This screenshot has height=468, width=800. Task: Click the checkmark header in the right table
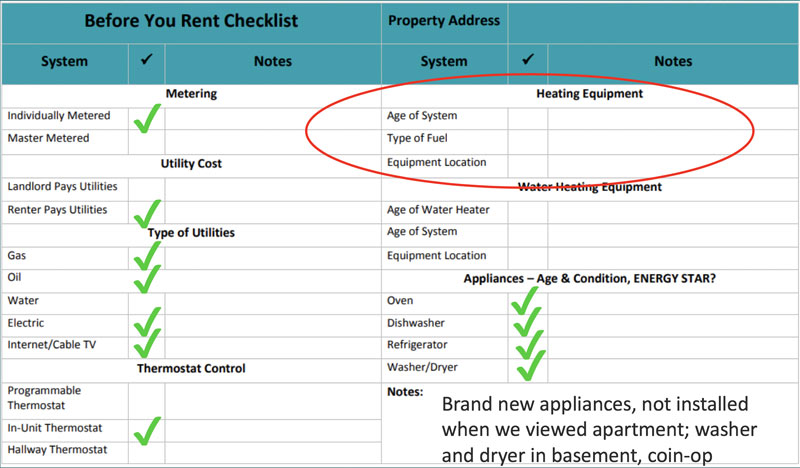(528, 60)
